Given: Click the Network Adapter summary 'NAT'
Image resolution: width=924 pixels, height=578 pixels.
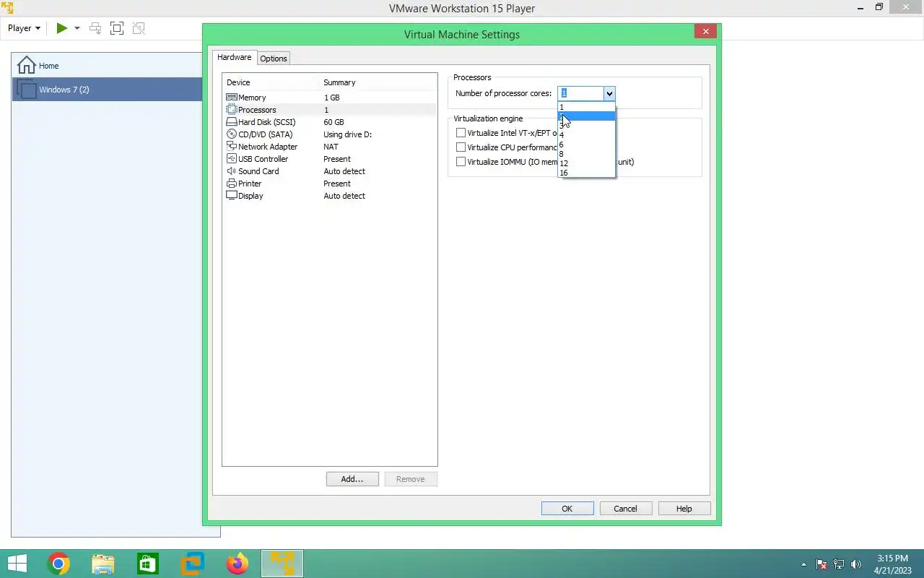Looking at the screenshot, I should click(331, 147).
